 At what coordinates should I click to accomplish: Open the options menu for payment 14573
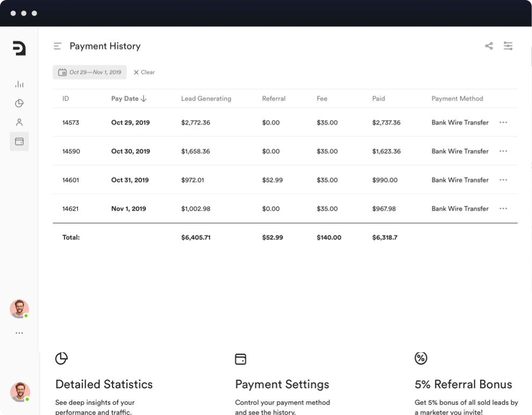503,123
